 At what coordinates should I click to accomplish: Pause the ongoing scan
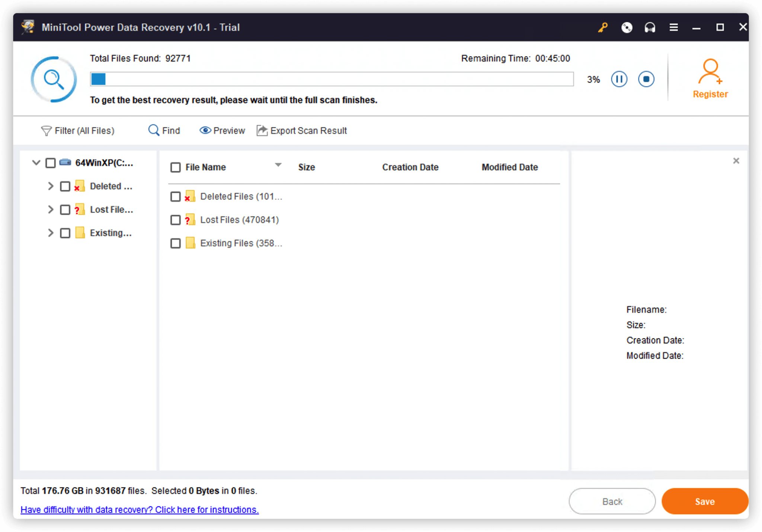point(618,79)
